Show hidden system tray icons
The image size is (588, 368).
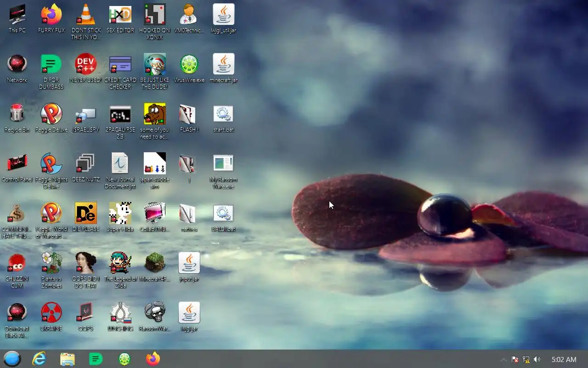[x=504, y=359]
